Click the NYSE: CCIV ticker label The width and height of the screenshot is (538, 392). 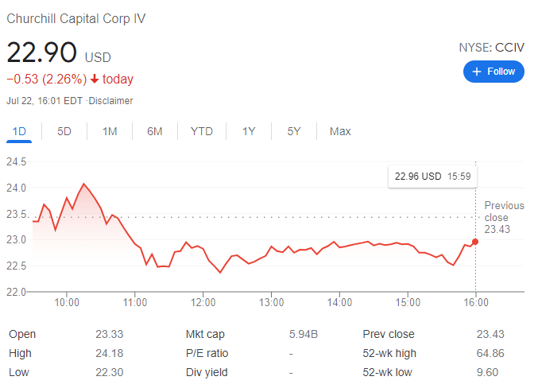[x=491, y=48]
